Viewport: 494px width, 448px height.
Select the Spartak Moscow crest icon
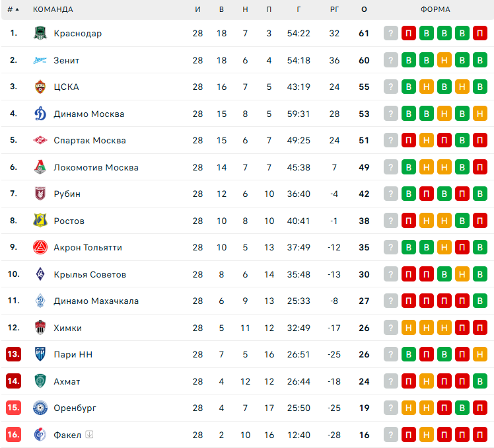tap(40, 140)
